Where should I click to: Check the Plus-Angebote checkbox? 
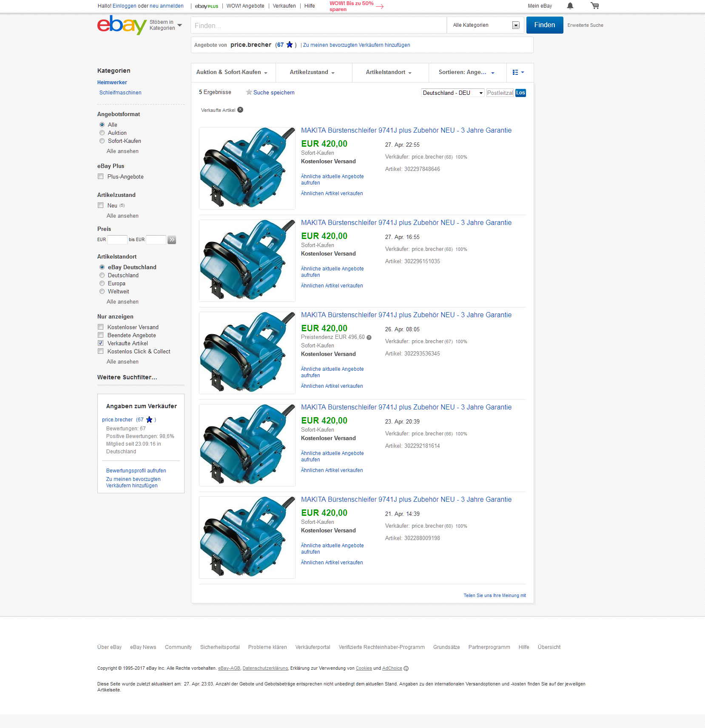pyautogui.click(x=101, y=176)
